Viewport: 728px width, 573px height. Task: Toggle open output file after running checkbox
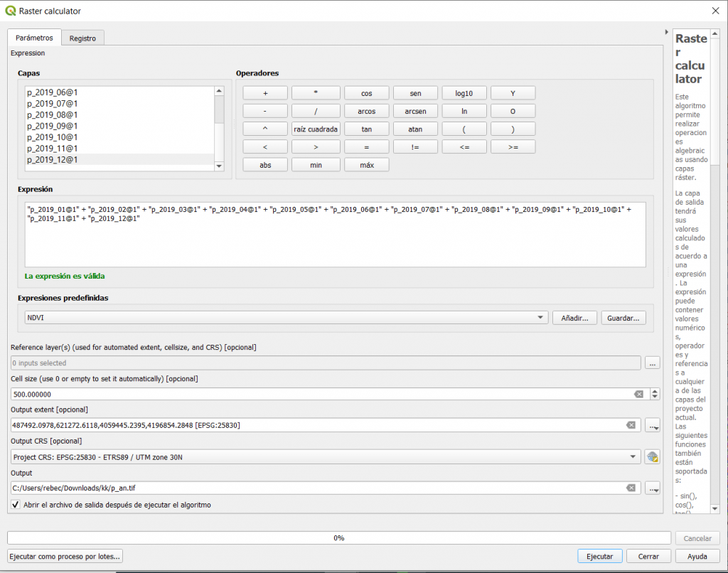pyautogui.click(x=16, y=505)
